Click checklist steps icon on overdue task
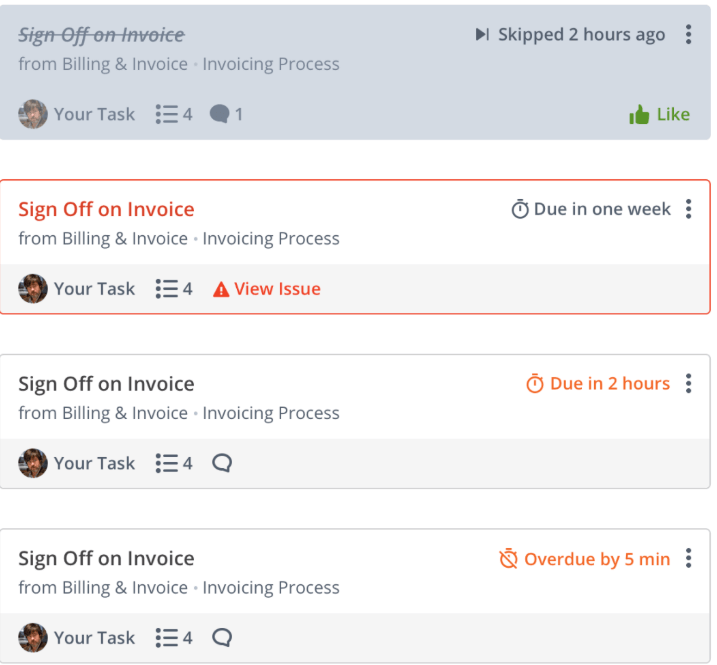The image size is (717, 665). (x=166, y=638)
